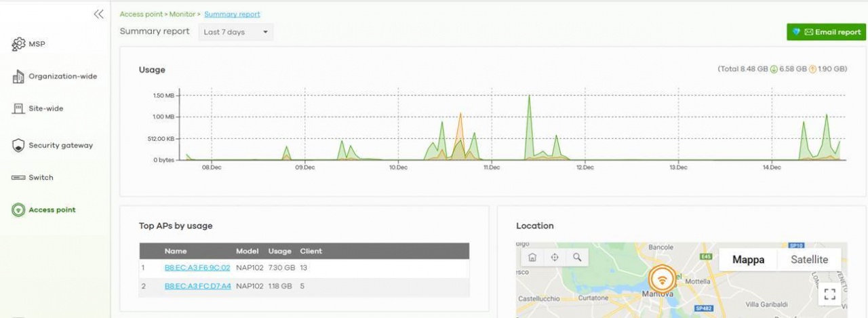Open access point B8:EC:A3:F6:9C:02
Viewport: 868px width, 318px height.
click(197, 268)
